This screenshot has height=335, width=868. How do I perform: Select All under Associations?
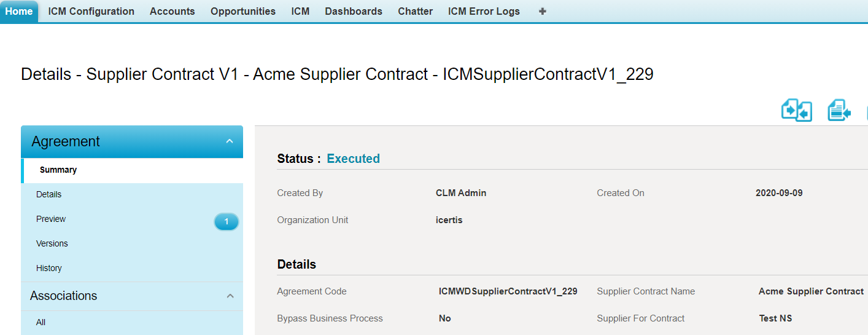point(41,322)
